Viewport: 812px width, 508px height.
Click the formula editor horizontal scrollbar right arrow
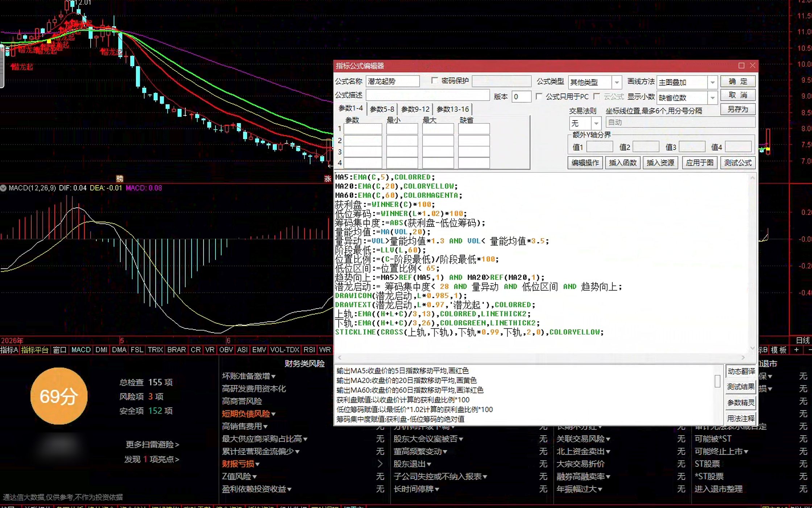tap(743, 357)
